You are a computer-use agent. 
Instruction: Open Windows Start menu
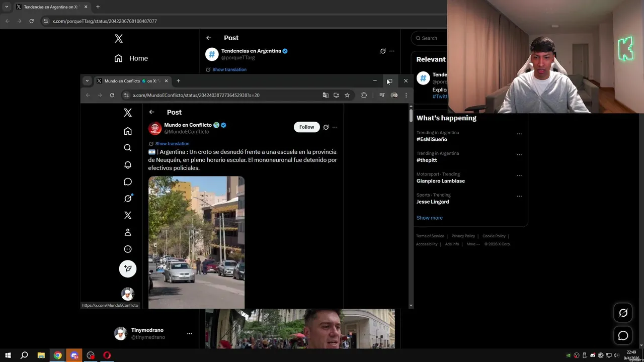(8, 355)
